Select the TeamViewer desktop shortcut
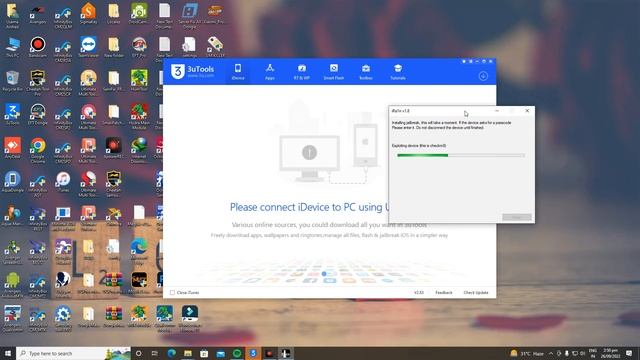Viewport: 640px width, 360px height. point(88,47)
